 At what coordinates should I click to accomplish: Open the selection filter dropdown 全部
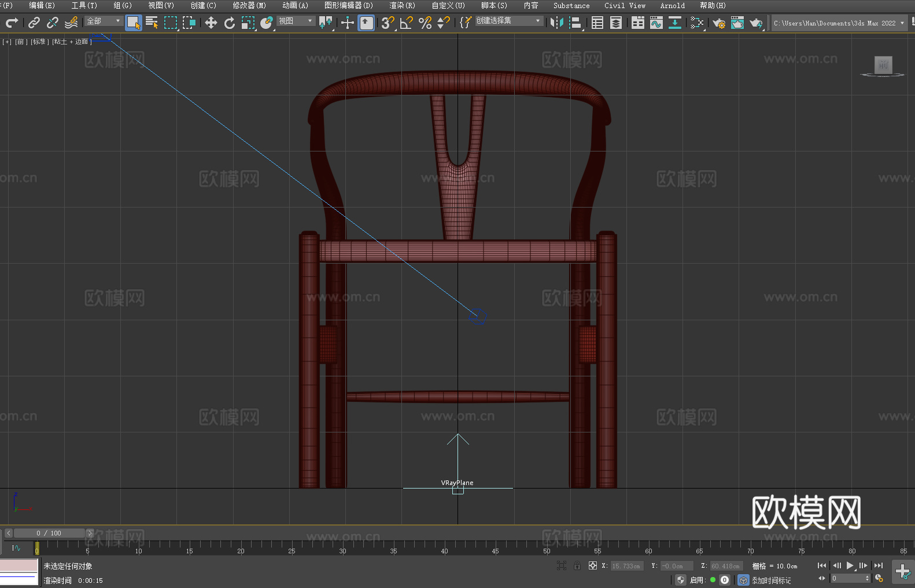point(104,21)
